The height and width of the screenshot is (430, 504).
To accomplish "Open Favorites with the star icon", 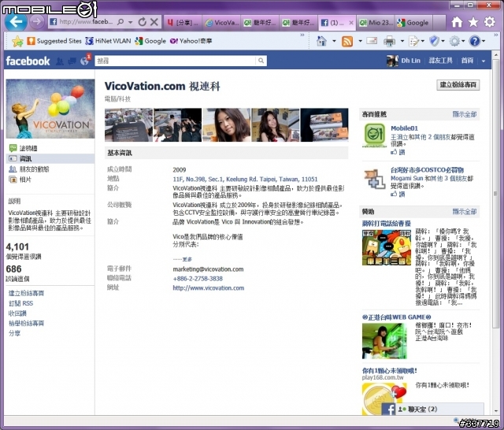I will (x=473, y=22).
